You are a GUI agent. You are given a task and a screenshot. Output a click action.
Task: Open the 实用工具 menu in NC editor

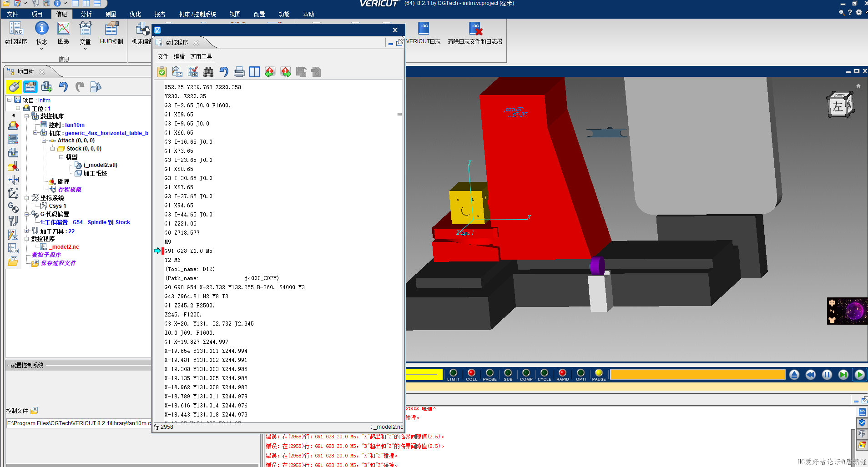tap(201, 56)
